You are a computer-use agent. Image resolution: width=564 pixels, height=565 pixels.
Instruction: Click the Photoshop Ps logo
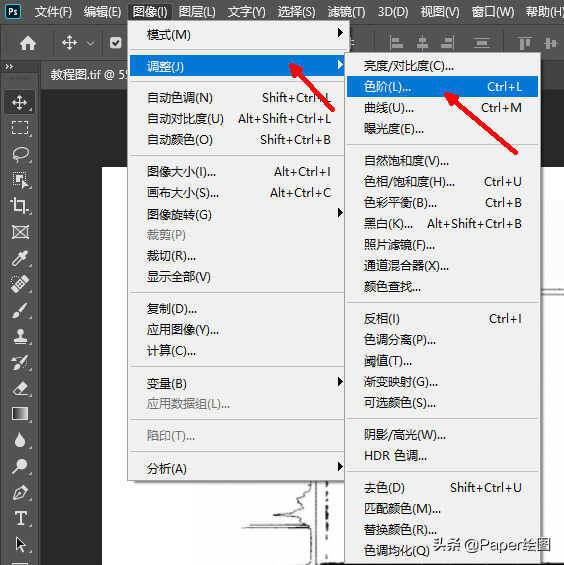point(13,11)
